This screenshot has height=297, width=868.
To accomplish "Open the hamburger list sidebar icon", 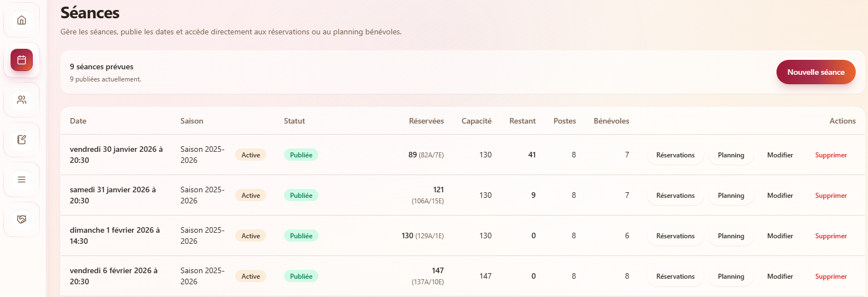I will tap(22, 180).
